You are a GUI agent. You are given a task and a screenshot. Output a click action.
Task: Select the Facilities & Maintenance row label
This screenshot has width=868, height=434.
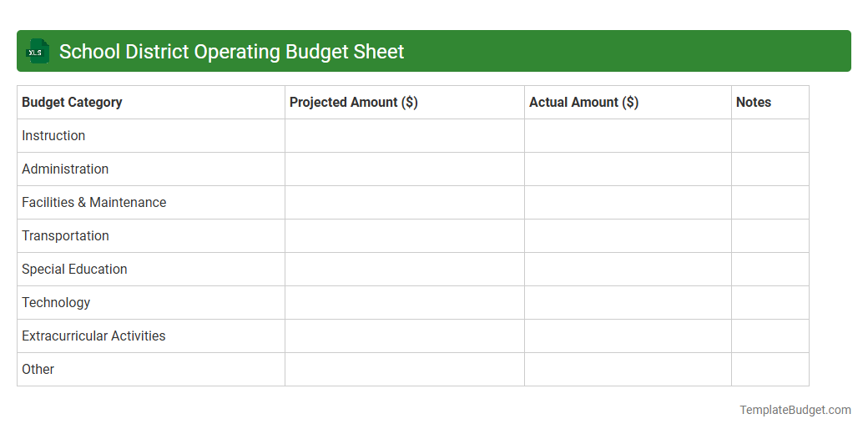pyautogui.click(x=94, y=203)
